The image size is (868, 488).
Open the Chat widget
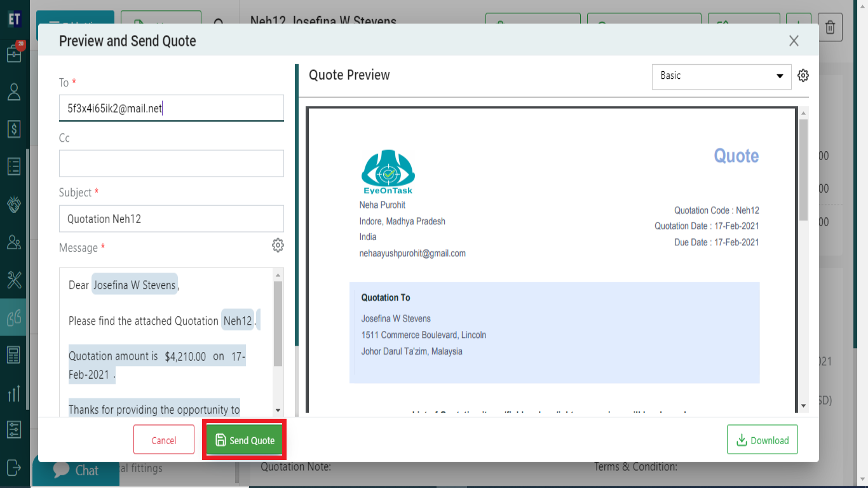(x=76, y=470)
